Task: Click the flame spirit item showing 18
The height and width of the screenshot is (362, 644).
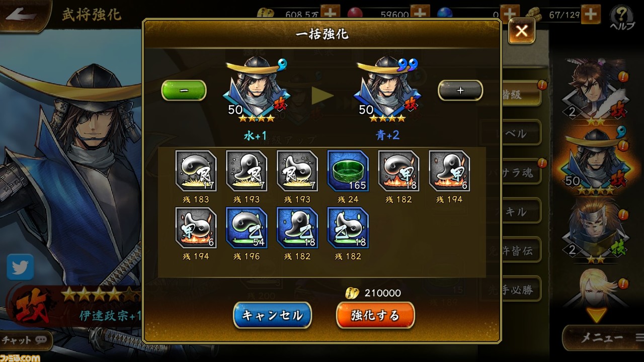Action: coord(398,171)
